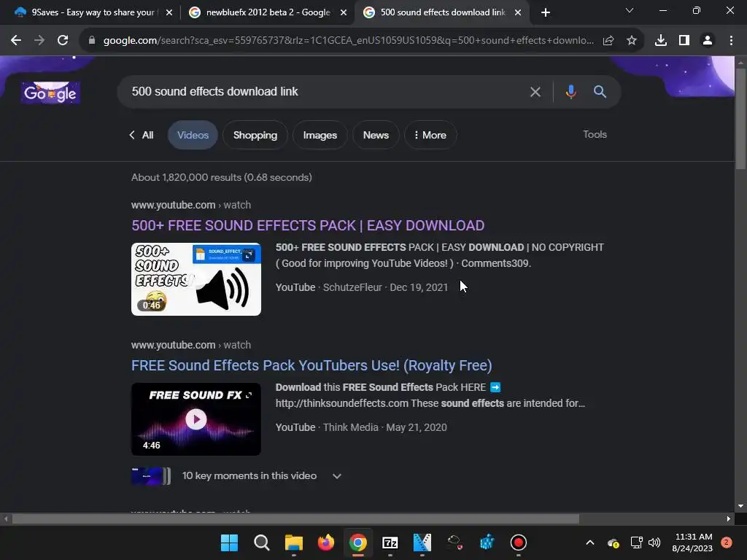
Task: Open search Tools options
Action: [595, 134]
